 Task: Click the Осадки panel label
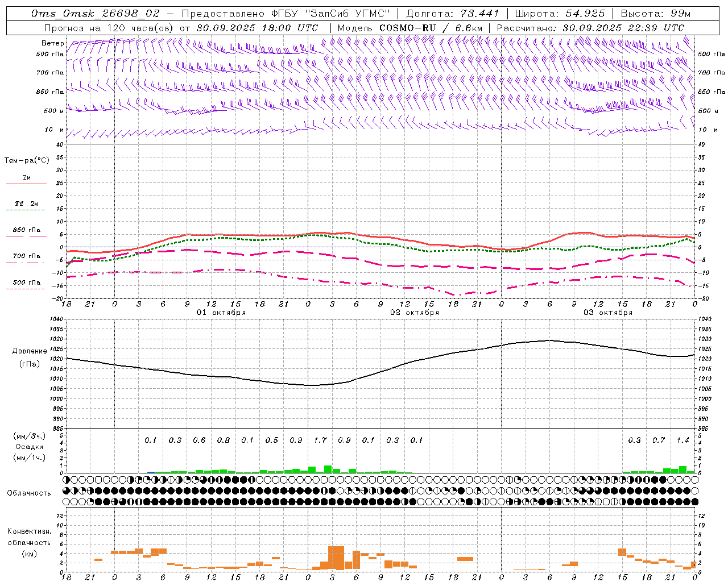30,447
